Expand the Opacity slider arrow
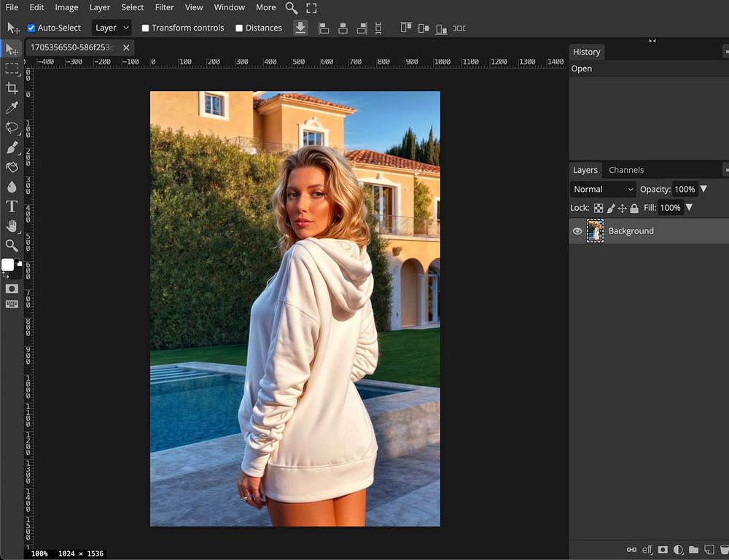Screen dimensions: 729x560 [703, 189]
